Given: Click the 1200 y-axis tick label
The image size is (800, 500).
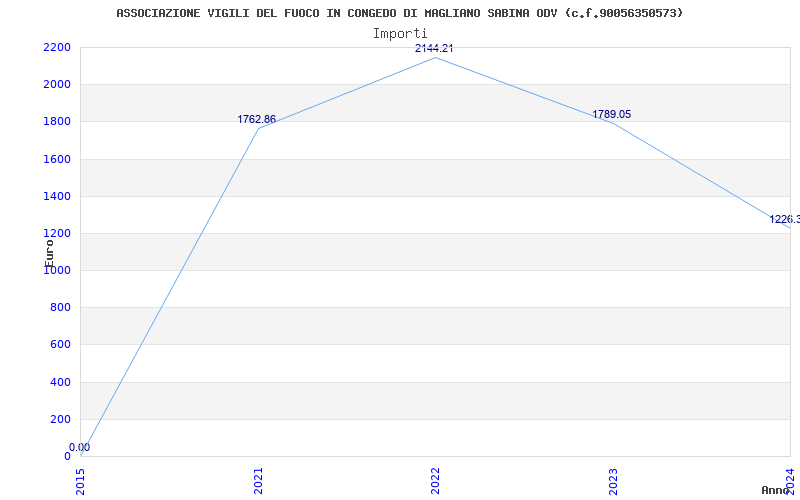Looking at the screenshot, I should pos(57,234).
